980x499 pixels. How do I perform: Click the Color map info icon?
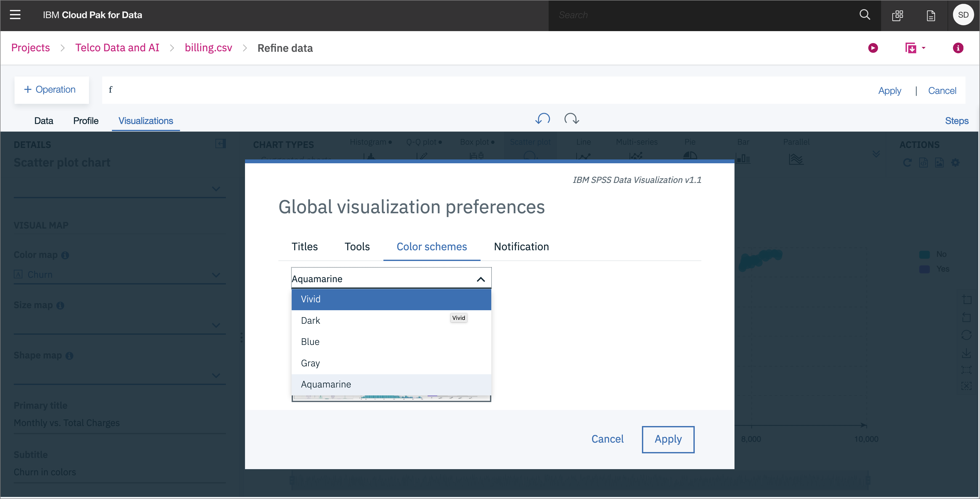(x=65, y=255)
